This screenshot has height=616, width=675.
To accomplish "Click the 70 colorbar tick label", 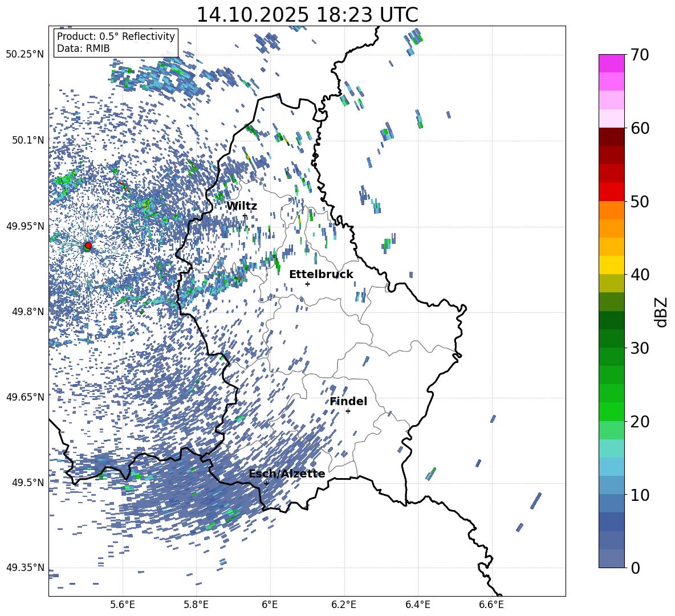I will tap(640, 55).
